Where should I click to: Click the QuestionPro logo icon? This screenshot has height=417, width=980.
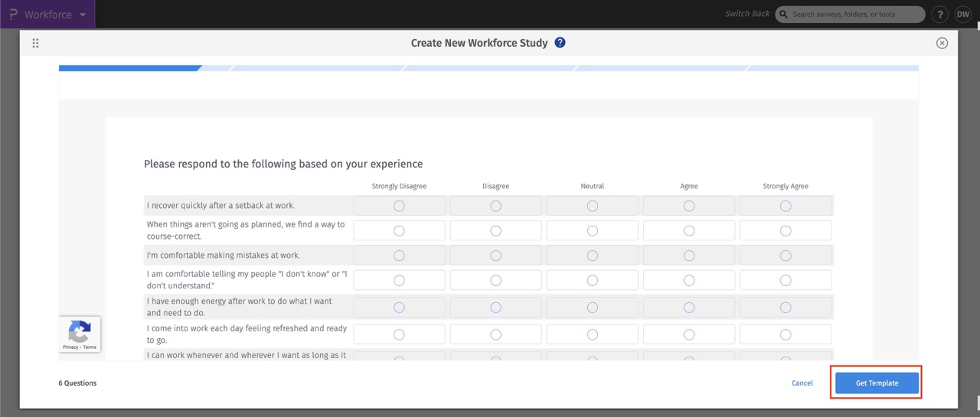pyautogui.click(x=12, y=15)
